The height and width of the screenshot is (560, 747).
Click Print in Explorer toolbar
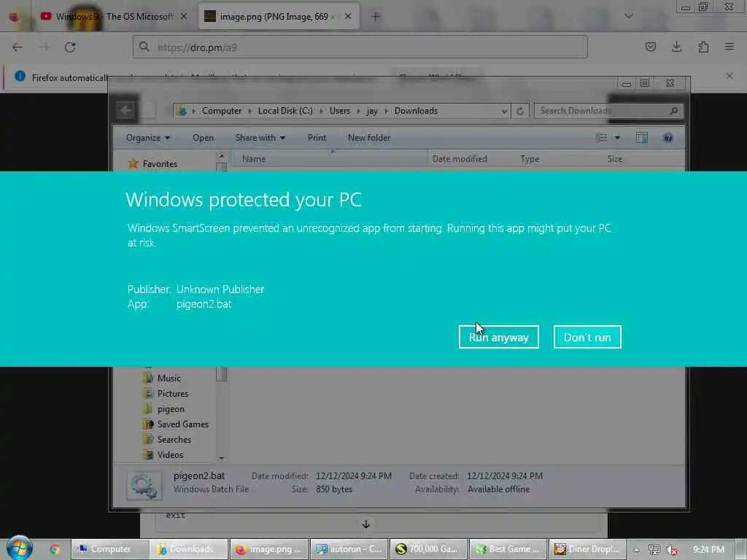pyautogui.click(x=317, y=138)
